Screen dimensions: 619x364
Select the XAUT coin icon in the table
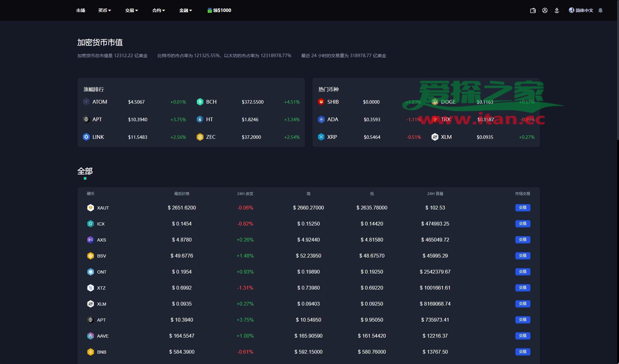90,208
